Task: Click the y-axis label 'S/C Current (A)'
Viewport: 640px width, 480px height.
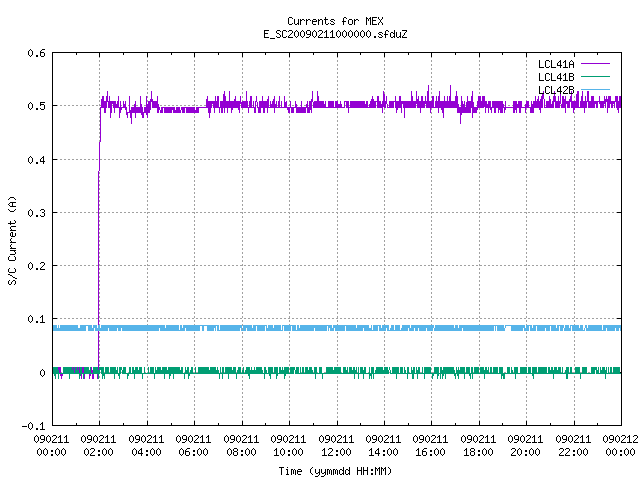Action: point(12,240)
